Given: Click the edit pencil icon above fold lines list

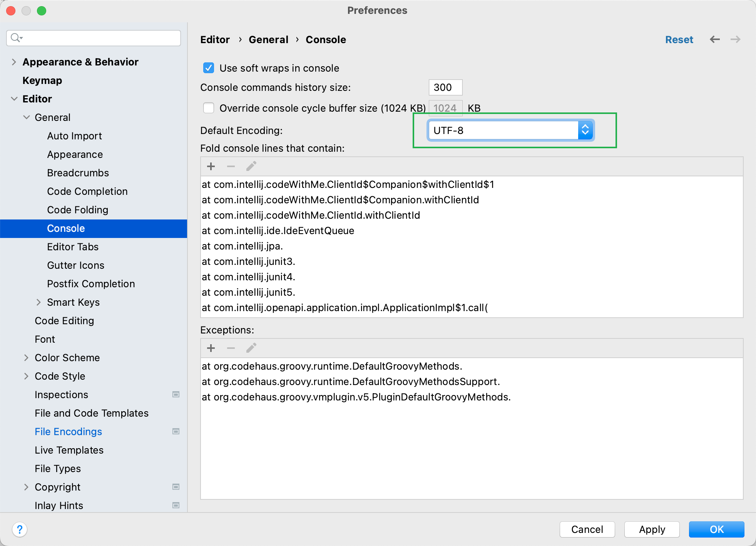Looking at the screenshot, I should click(x=251, y=166).
